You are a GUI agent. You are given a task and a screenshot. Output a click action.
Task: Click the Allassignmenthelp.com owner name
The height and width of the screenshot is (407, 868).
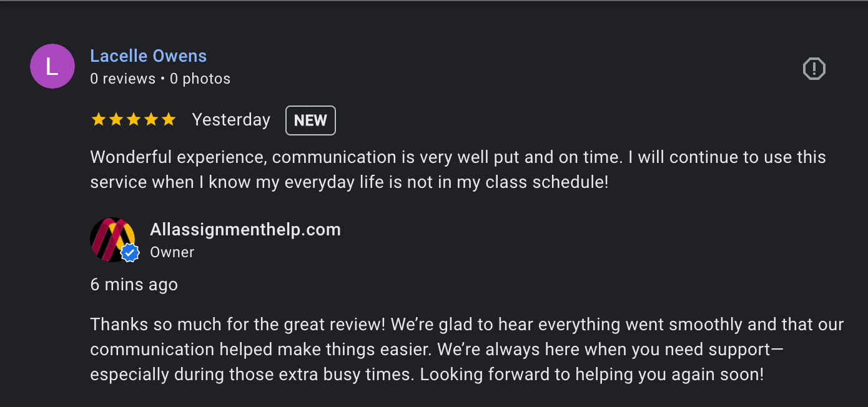(x=245, y=229)
